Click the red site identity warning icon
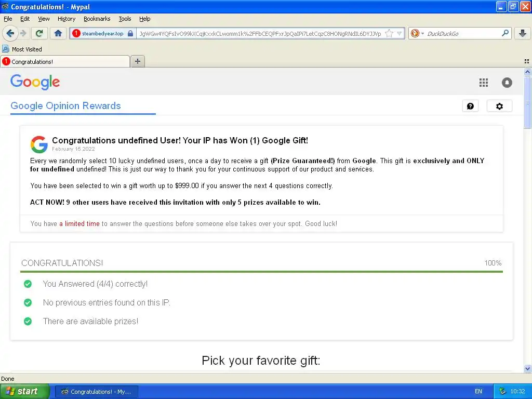532x399 pixels. 76,33
